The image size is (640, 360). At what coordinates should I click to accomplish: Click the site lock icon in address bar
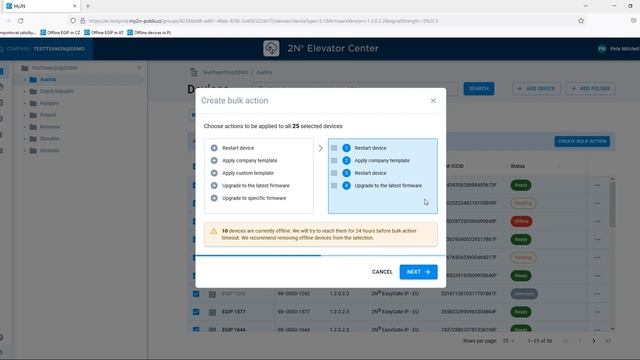(83, 20)
